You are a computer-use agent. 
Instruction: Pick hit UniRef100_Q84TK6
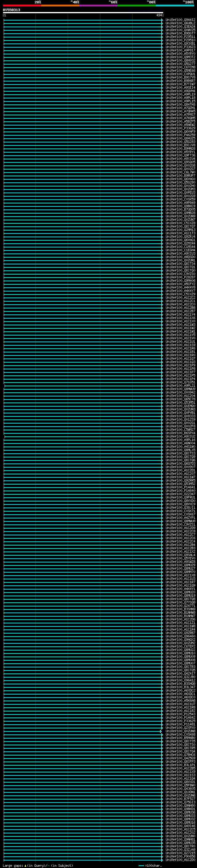pyautogui.click(x=180, y=104)
